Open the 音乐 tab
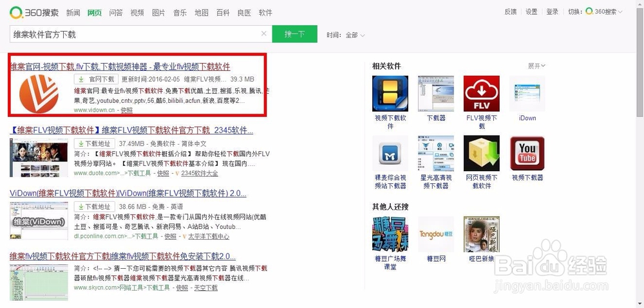This screenshot has width=644, height=308. (180, 13)
